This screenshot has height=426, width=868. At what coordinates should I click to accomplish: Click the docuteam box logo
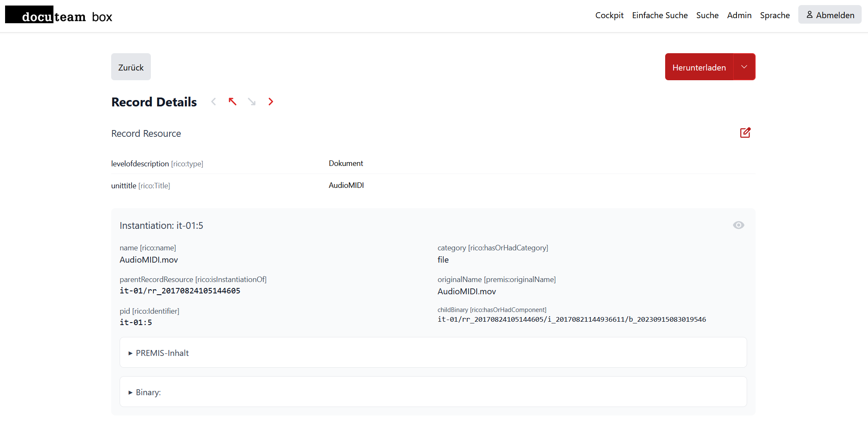(59, 15)
